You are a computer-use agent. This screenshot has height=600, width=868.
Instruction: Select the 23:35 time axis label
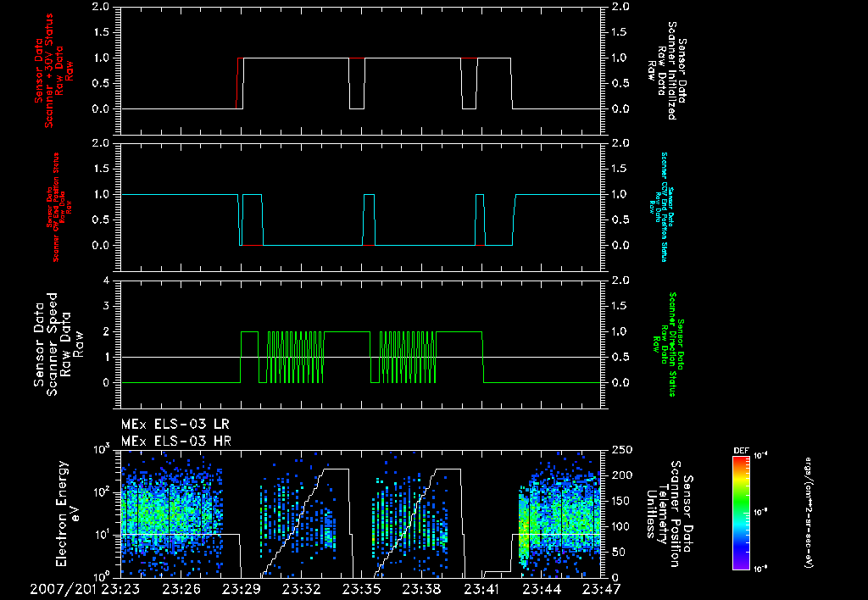(361, 589)
